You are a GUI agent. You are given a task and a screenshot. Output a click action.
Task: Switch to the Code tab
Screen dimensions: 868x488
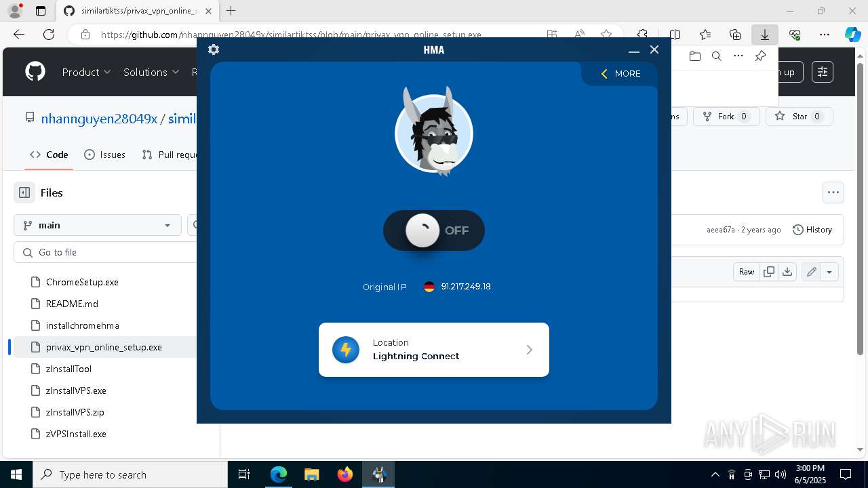click(48, 155)
